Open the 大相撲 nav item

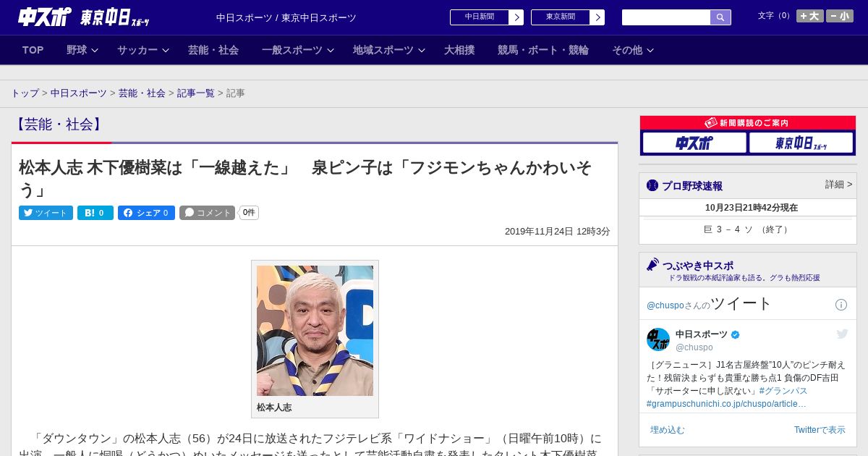coord(459,50)
